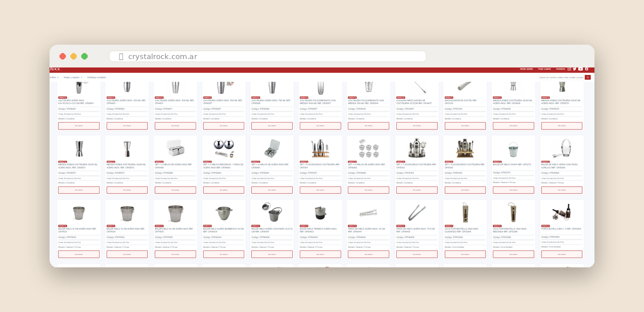
Task: Open the Balde Hielo Acero Bombé image
Action: pos(223,212)
